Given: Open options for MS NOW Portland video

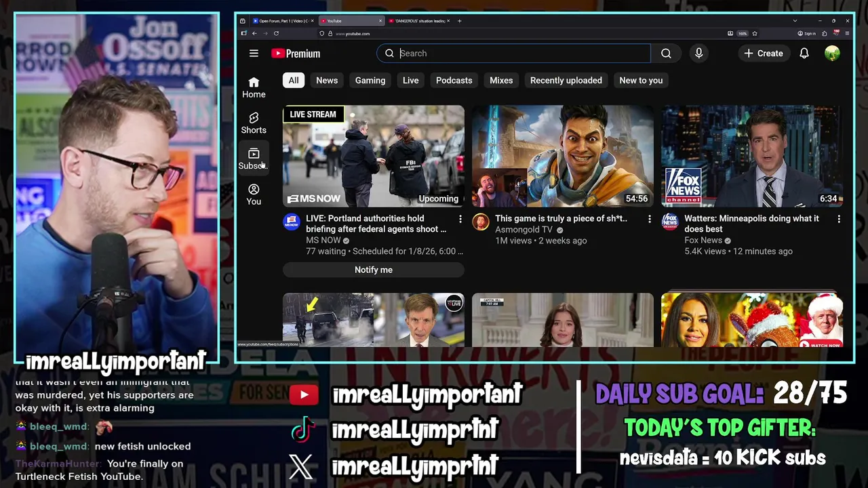Looking at the screenshot, I should [x=460, y=219].
